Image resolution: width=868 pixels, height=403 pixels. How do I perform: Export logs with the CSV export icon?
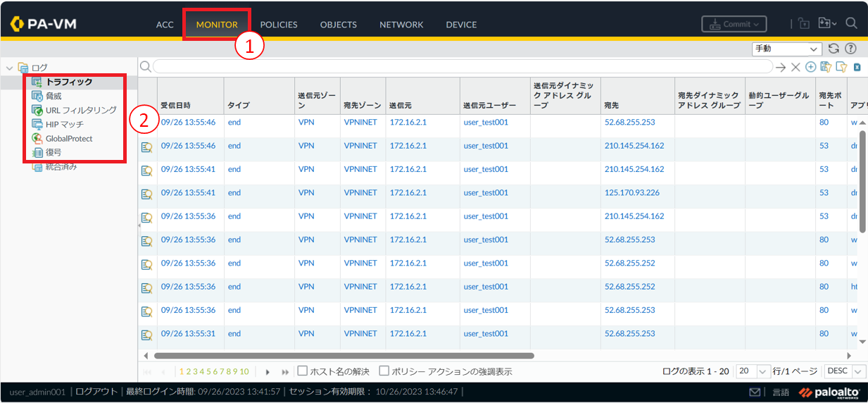point(857,67)
